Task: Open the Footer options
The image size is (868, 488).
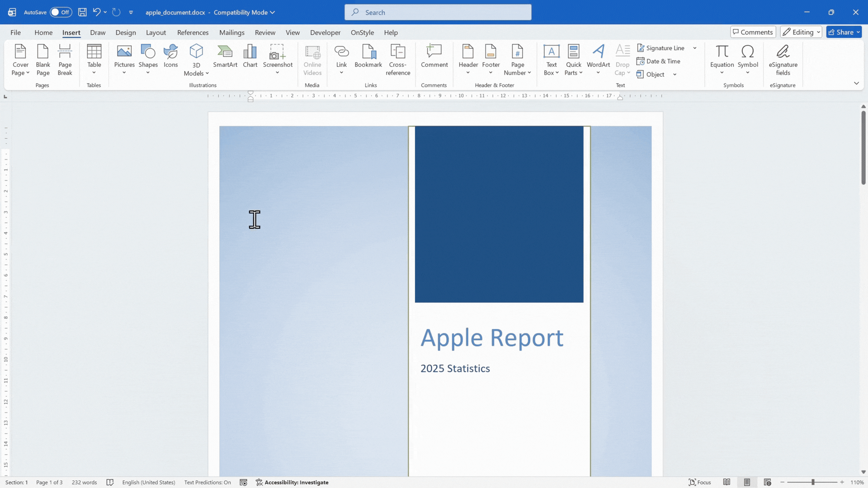Action: (x=491, y=60)
